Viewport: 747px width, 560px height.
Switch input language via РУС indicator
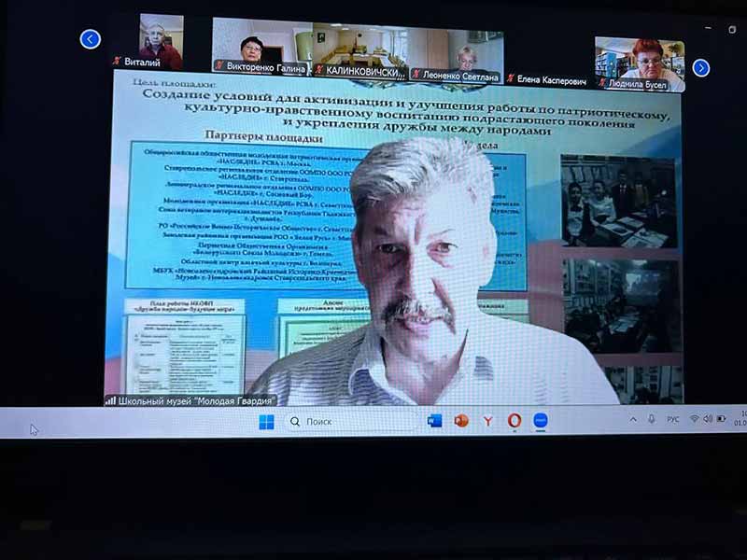672,419
